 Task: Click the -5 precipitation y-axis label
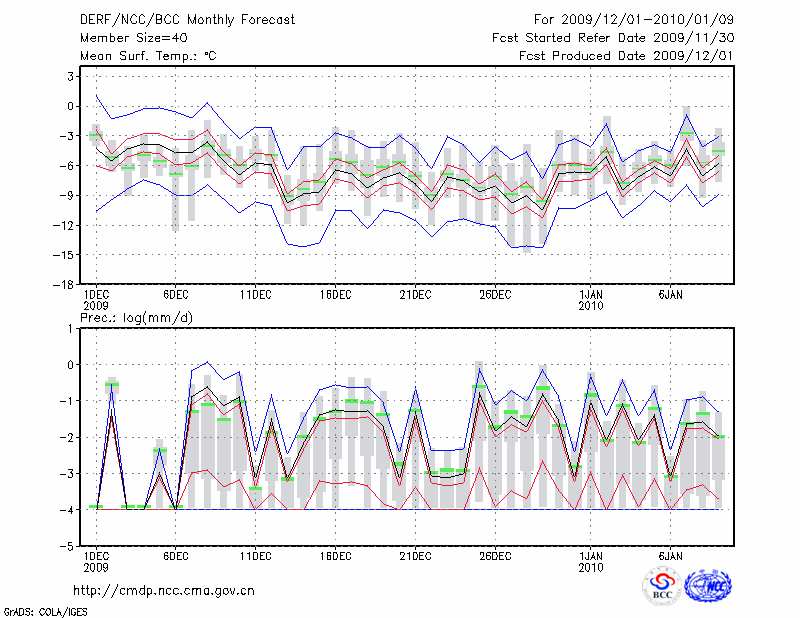click(x=67, y=547)
